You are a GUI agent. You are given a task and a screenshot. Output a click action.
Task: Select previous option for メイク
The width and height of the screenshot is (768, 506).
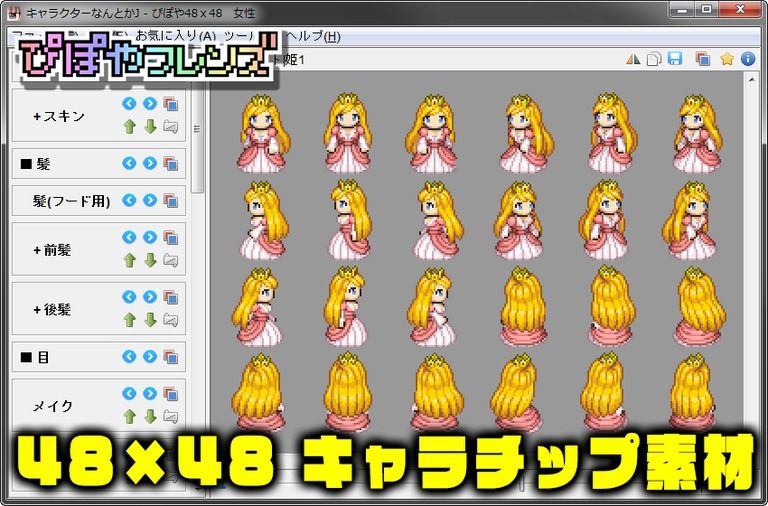tap(129, 393)
